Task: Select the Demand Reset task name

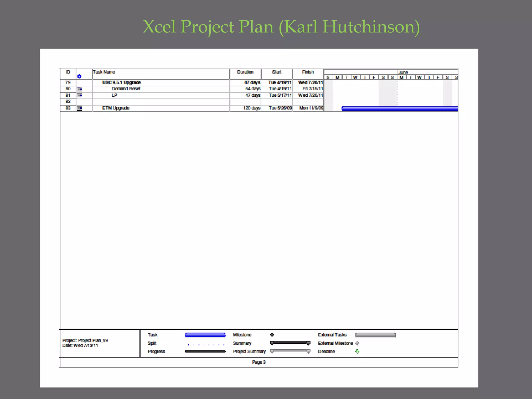Action: 126,89
